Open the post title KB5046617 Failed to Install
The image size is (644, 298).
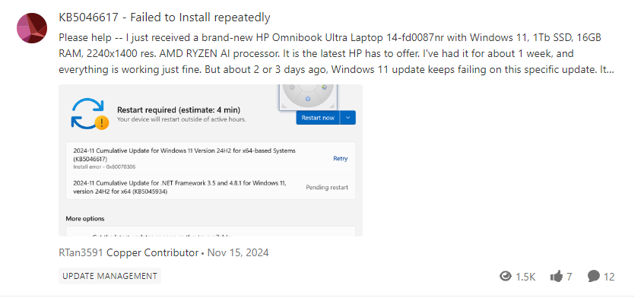tap(164, 17)
